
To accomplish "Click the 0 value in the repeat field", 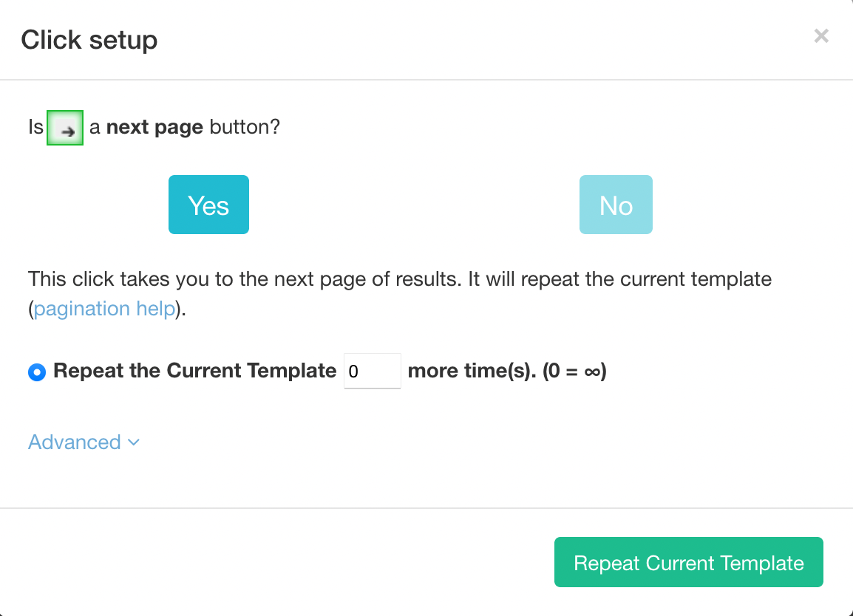I will click(x=353, y=372).
